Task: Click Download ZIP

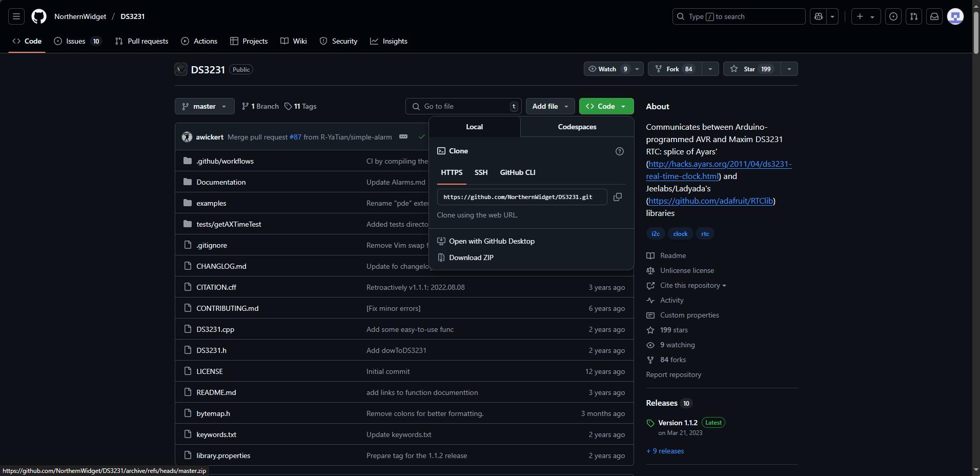Action: pos(471,257)
